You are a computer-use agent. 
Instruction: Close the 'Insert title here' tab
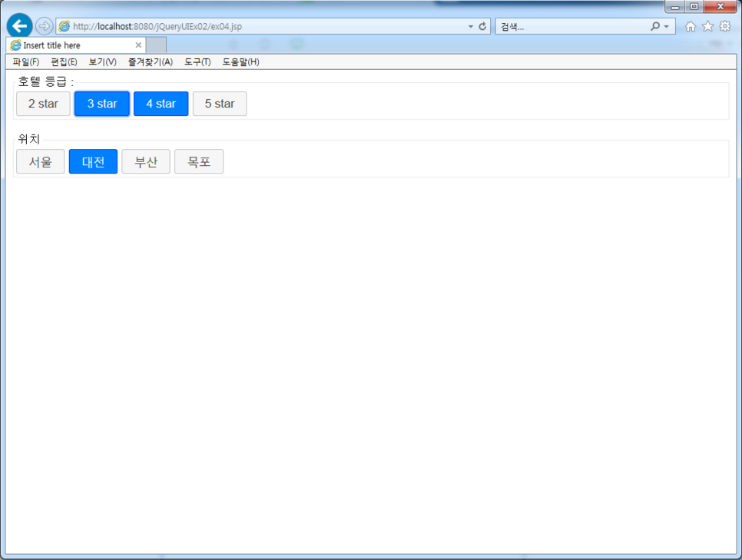pyautogui.click(x=138, y=45)
